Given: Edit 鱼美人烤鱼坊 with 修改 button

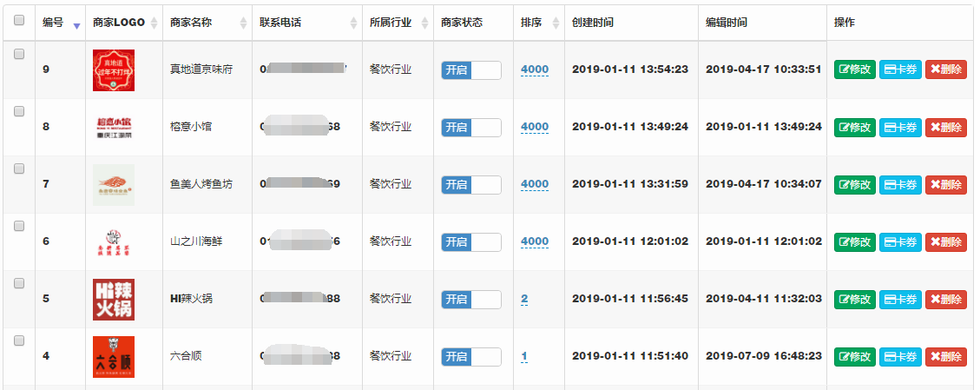Looking at the screenshot, I should click(x=855, y=184).
